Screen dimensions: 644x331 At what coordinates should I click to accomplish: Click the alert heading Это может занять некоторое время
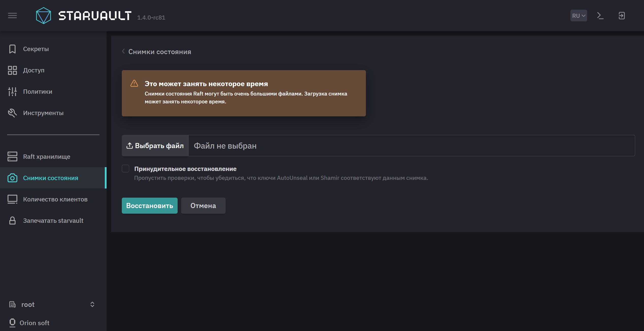tap(206, 84)
